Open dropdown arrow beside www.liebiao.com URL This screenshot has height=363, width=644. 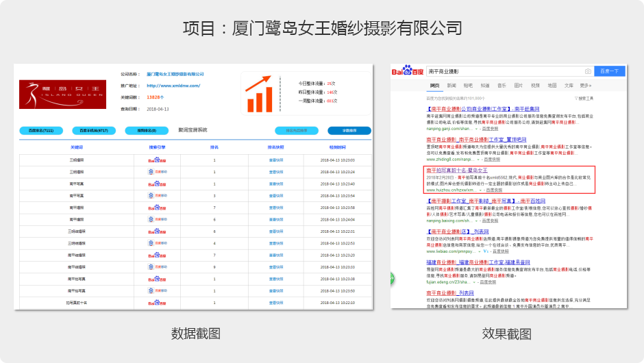point(480,252)
